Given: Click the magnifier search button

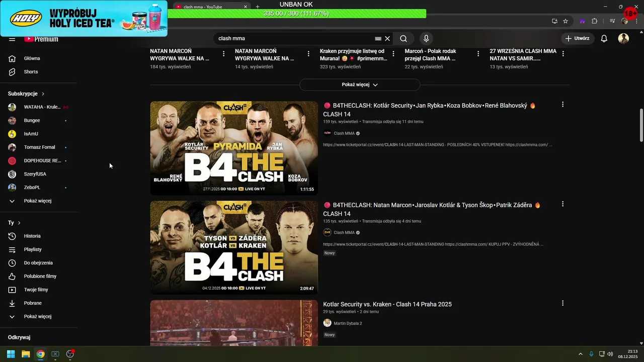Looking at the screenshot, I should 404,38.
